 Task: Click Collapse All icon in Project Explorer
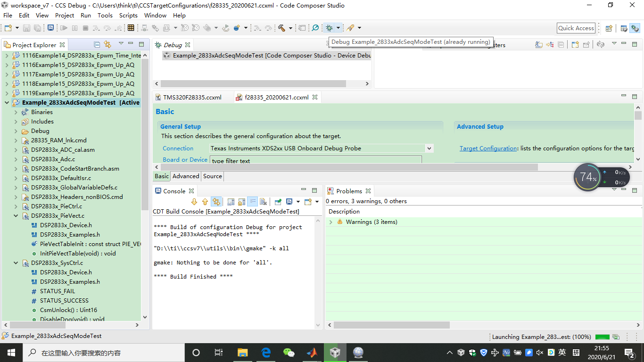tap(97, 44)
